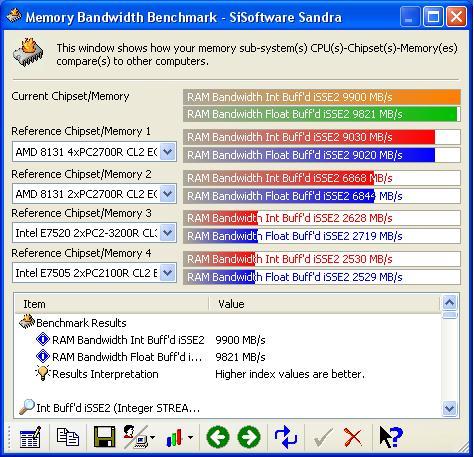Click the Value column header
Viewport: 474px width, 457px height.
pyautogui.click(x=324, y=304)
